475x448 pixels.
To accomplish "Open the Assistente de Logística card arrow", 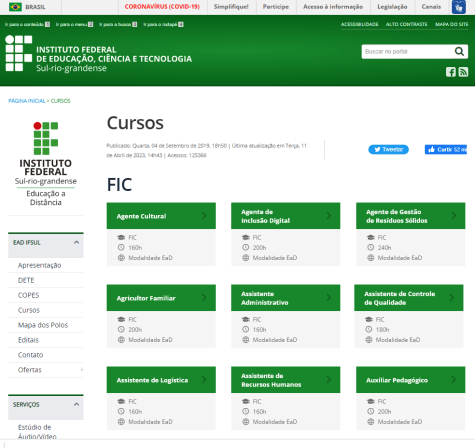I will [204, 380].
